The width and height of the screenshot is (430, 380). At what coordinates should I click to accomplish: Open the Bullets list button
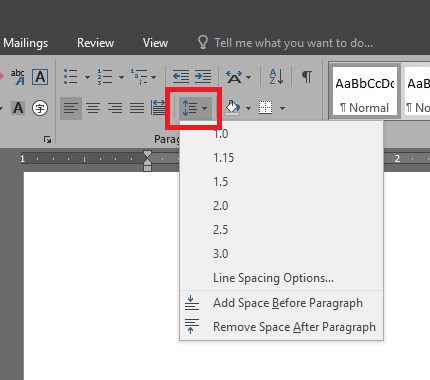[x=71, y=77]
